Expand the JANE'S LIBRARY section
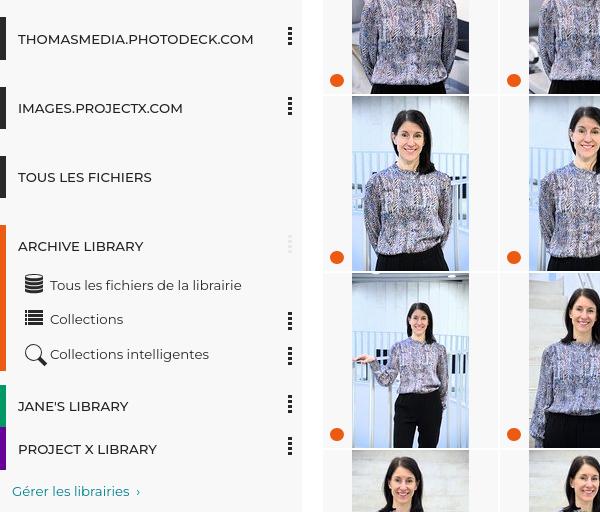Screen dimensions: 600x512 [73, 406]
